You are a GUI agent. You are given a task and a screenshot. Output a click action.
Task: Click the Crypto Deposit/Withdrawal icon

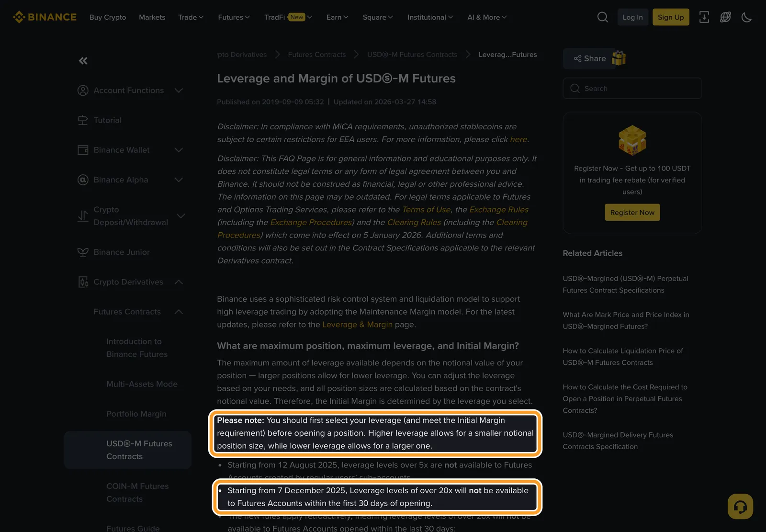coord(83,216)
